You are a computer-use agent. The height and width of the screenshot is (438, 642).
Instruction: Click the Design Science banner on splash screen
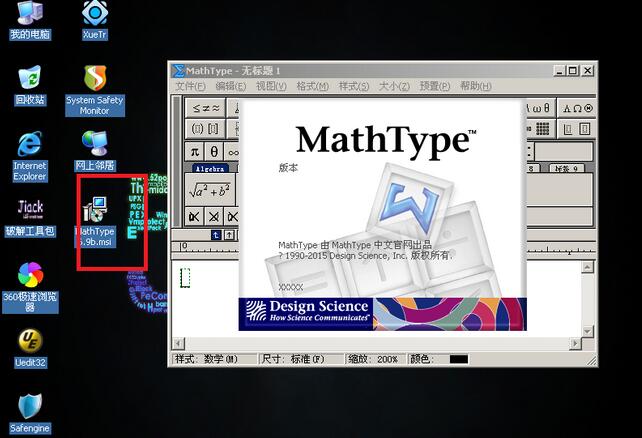(382, 314)
